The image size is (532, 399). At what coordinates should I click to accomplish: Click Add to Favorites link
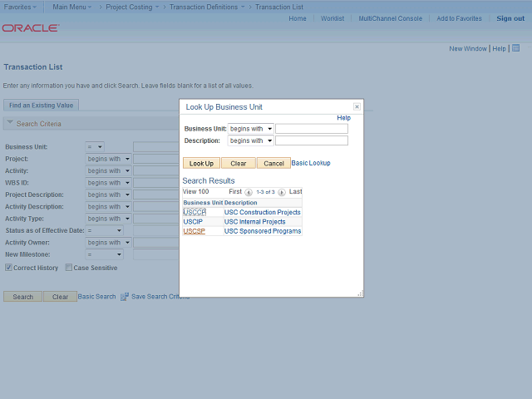(459, 18)
